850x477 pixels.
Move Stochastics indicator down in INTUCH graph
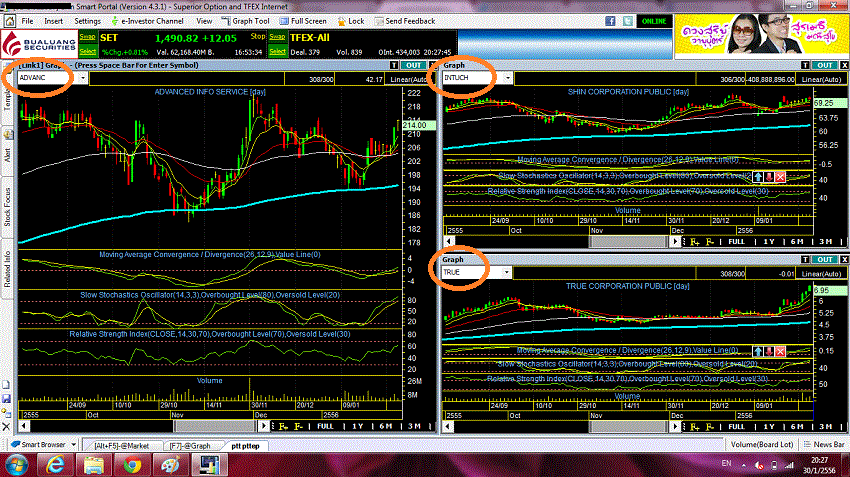(769, 177)
